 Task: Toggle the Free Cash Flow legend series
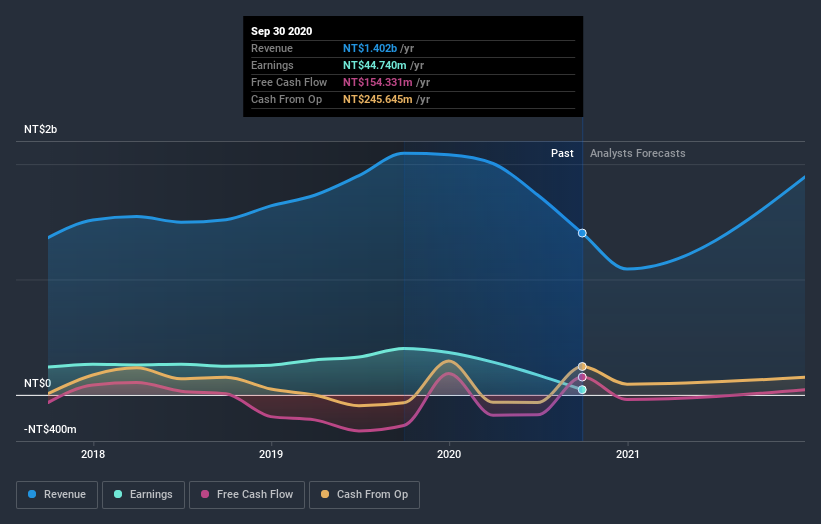pos(247,495)
